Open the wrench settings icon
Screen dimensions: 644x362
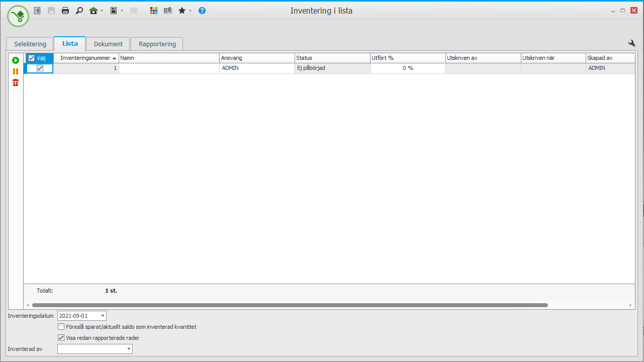[x=632, y=44]
